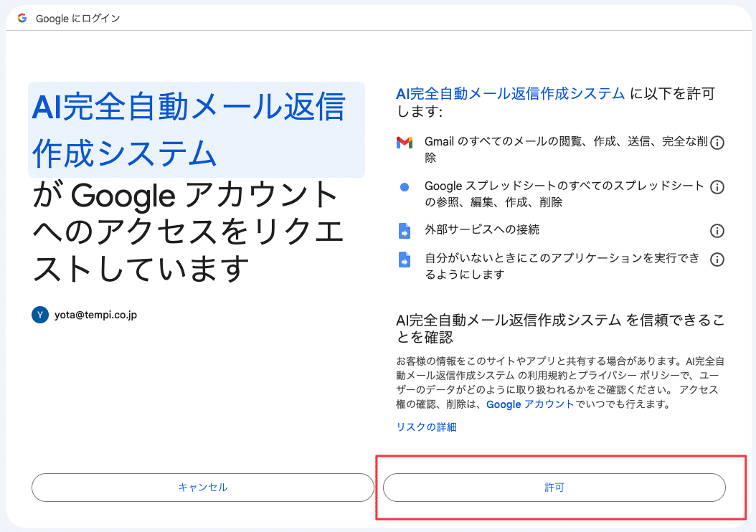
Task: Click the Google logo in the title bar
Action: coord(22,18)
